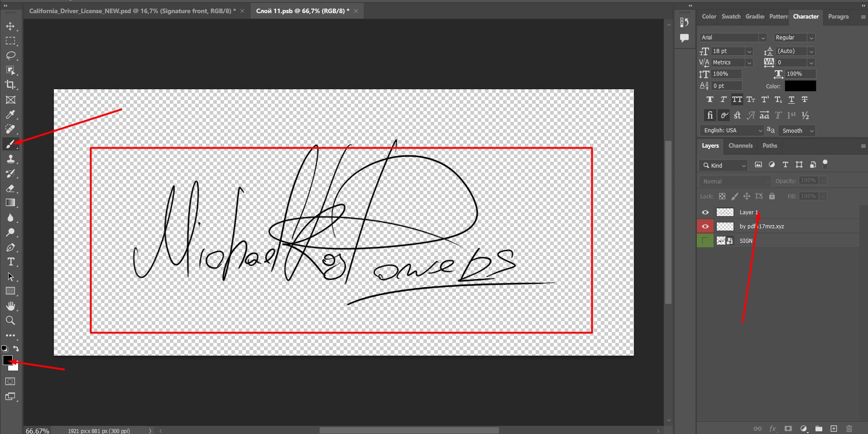Switch to the Channels tab
This screenshot has height=434, width=868.
point(740,146)
